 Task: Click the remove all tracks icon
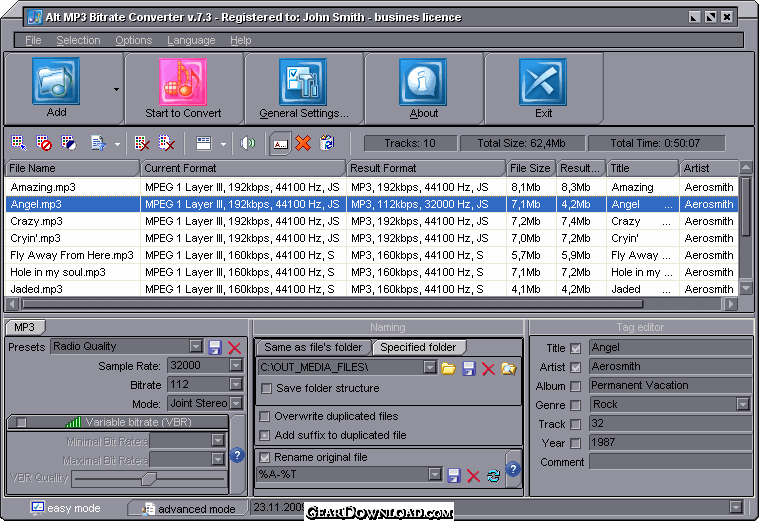[167, 143]
